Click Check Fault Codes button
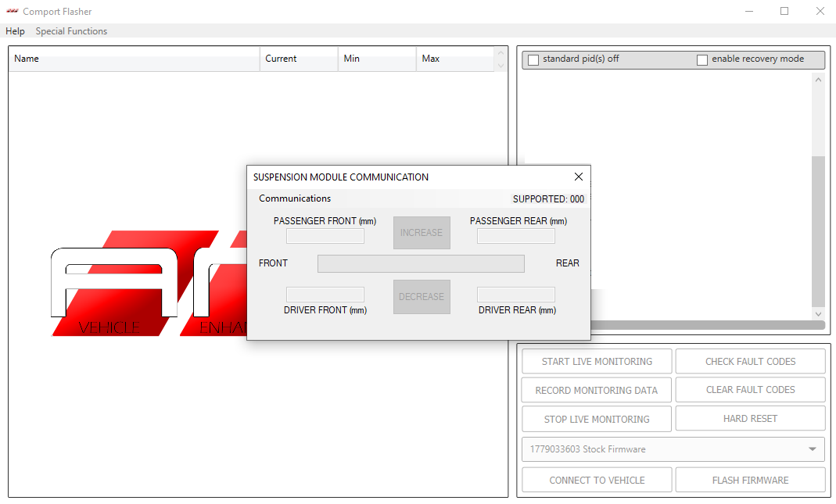The width and height of the screenshot is (836, 504). coord(750,362)
